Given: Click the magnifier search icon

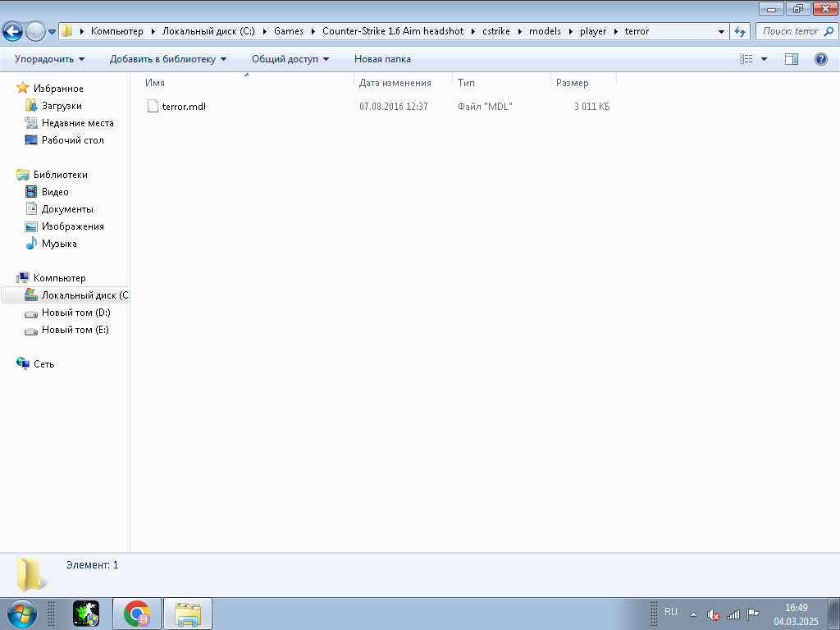Looking at the screenshot, I should click(x=829, y=32).
